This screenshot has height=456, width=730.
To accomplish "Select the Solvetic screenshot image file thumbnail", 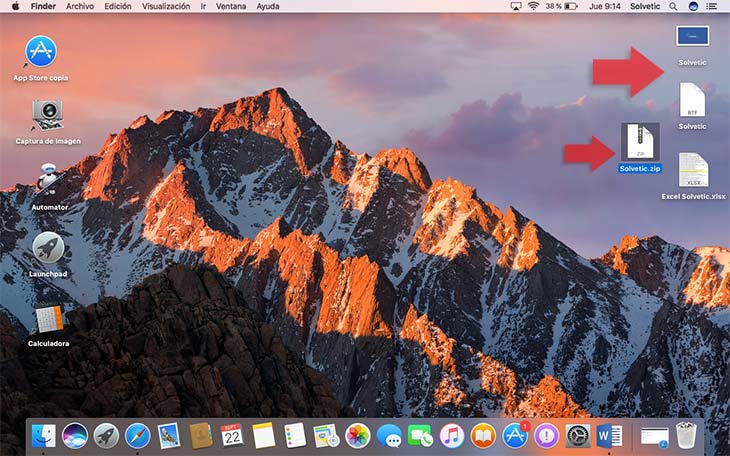I will pyautogui.click(x=692, y=36).
